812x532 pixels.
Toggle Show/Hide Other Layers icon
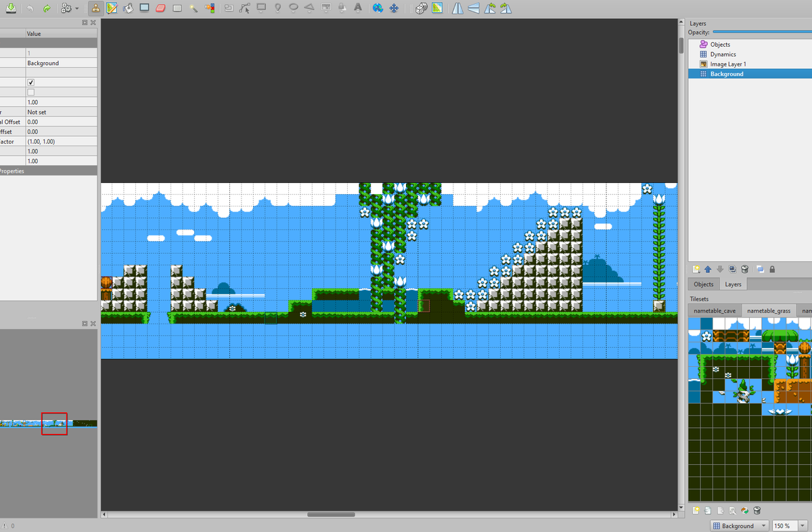click(760, 269)
